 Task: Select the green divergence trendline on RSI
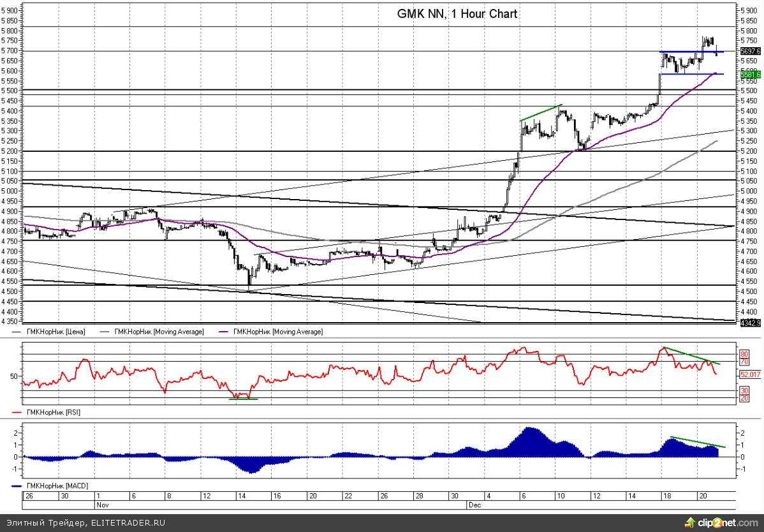click(x=691, y=355)
